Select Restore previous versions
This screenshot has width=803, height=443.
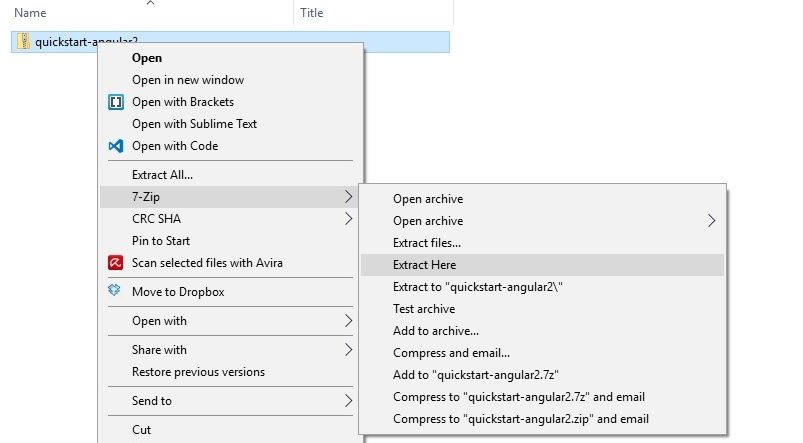[198, 372]
